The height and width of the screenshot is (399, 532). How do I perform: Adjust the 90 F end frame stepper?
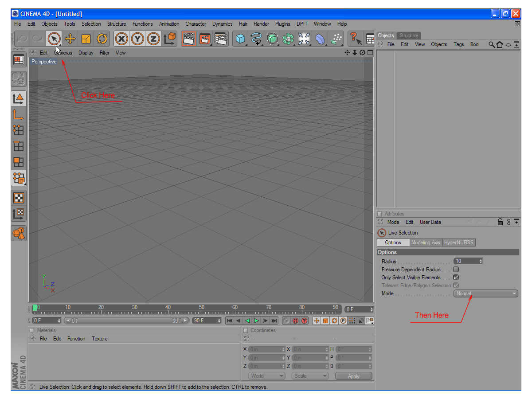[219, 321]
